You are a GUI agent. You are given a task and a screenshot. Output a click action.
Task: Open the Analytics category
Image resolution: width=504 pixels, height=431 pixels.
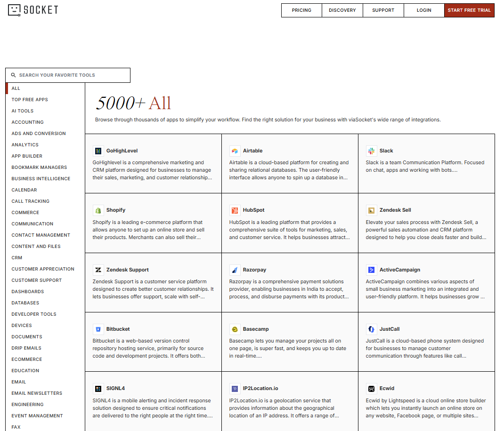click(x=45, y=145)
